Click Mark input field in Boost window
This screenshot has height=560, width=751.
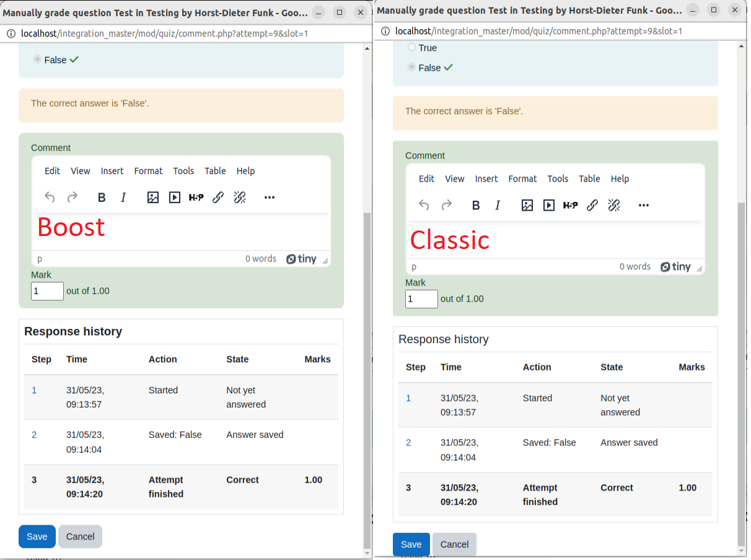47,291
